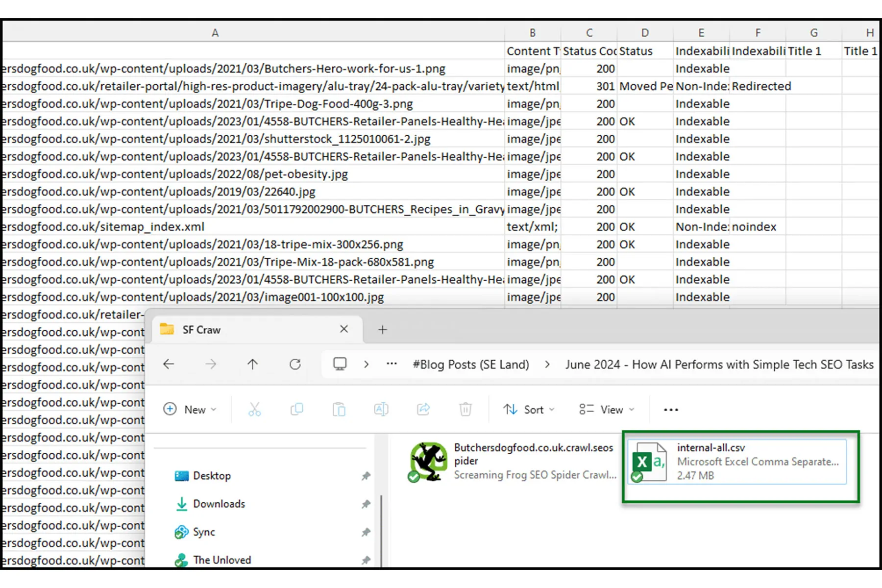Click the Cut scissors icon in toolbar
The width and height of the screenshot is (882, 588).
click(x=254, y=409)
